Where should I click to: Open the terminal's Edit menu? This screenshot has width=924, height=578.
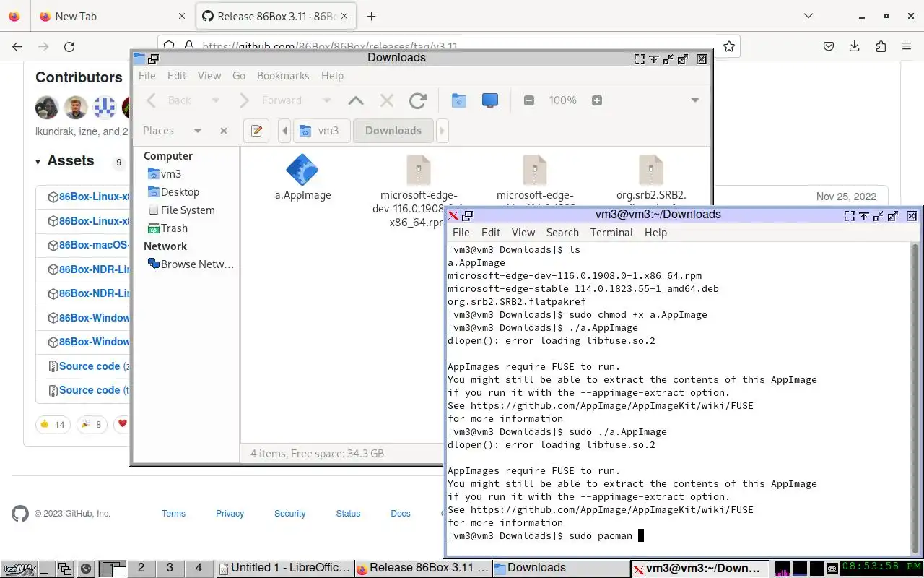[491, 233]
